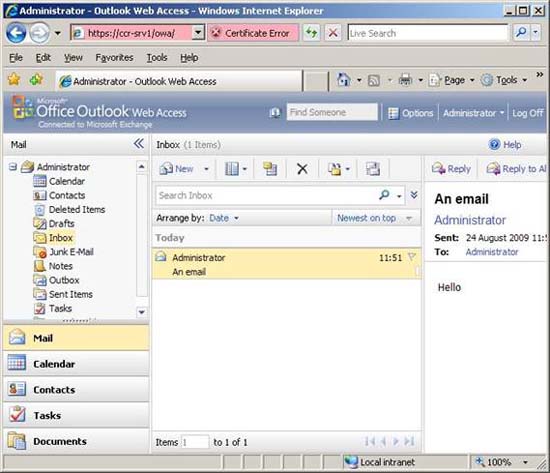Viewport: 550px width, 473px height.
Task: Open the New message dropdown arrow
Action: (x=206, y=169)
